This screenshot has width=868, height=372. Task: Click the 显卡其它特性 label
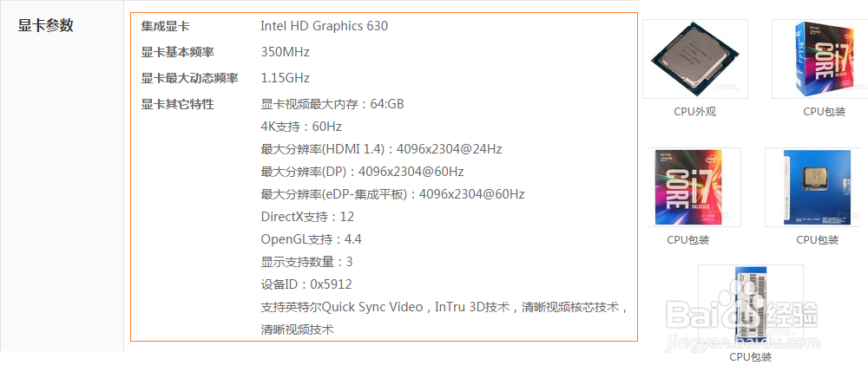(177, 104)
